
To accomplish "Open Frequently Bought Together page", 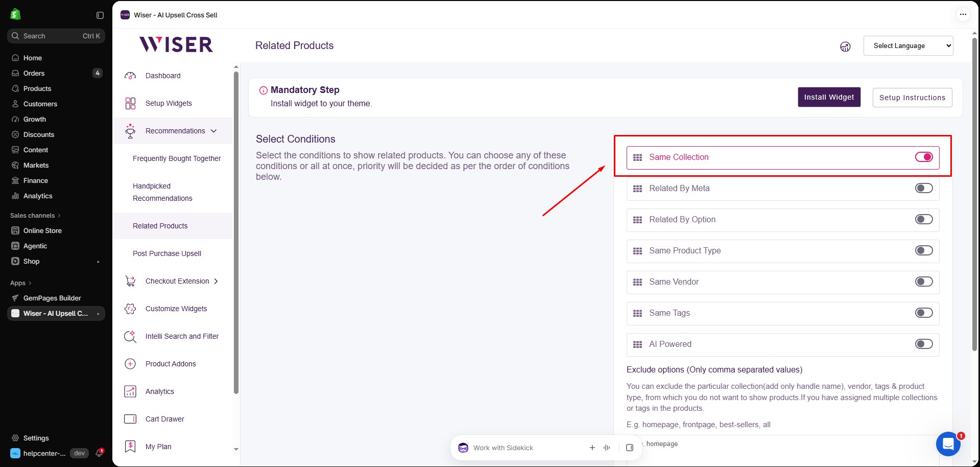I will [x=177, y=158].
